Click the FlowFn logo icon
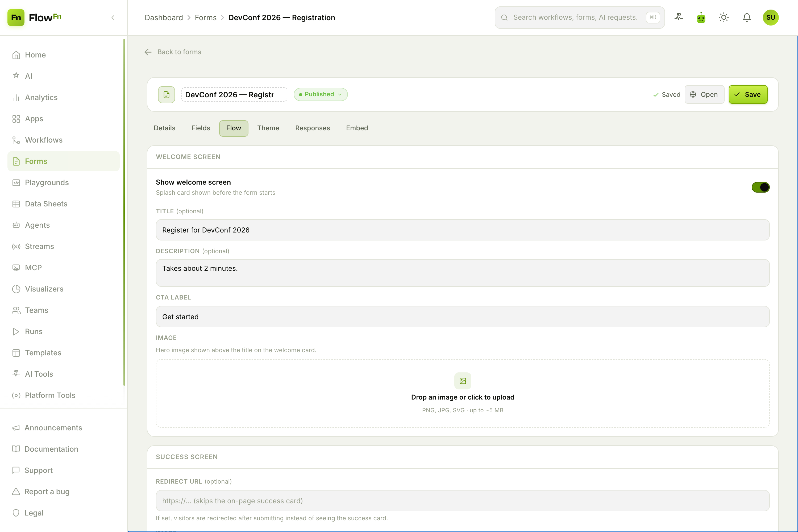Screen dimensions: 798x532 coord(16,17)
